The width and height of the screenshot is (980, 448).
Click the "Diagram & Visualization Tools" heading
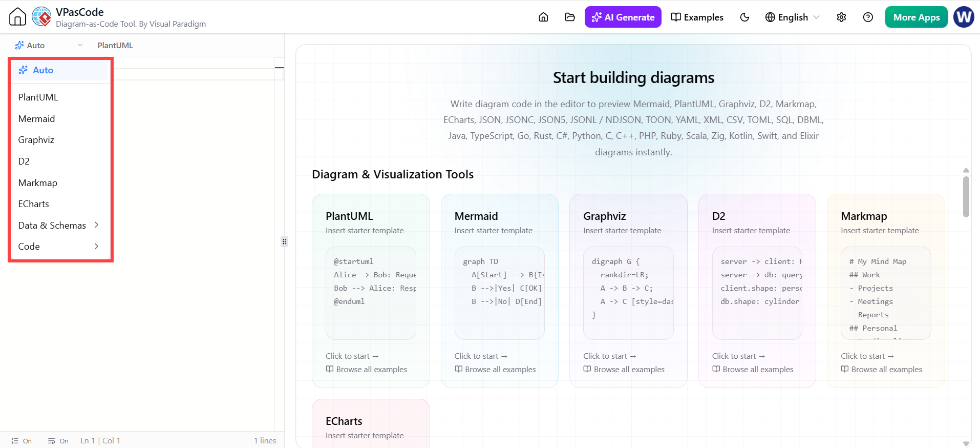pyautogui.click(x=393, y=174)
